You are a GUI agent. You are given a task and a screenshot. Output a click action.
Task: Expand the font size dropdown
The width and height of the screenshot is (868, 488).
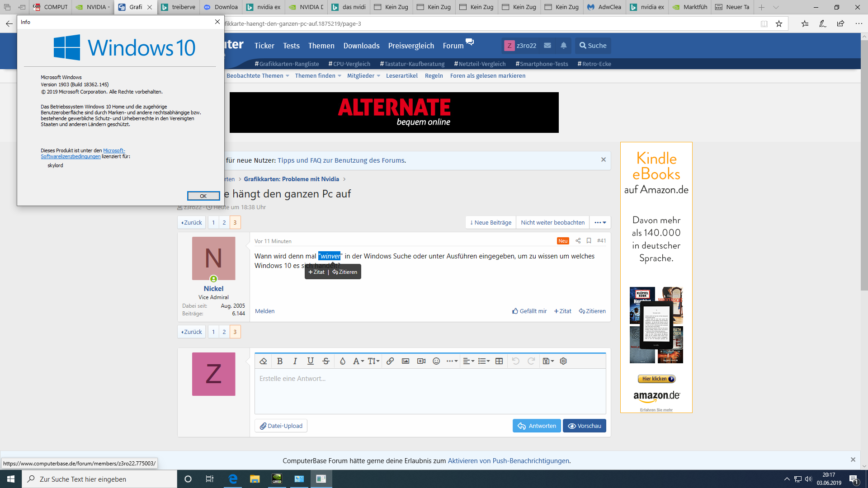(x=373, y=361)
